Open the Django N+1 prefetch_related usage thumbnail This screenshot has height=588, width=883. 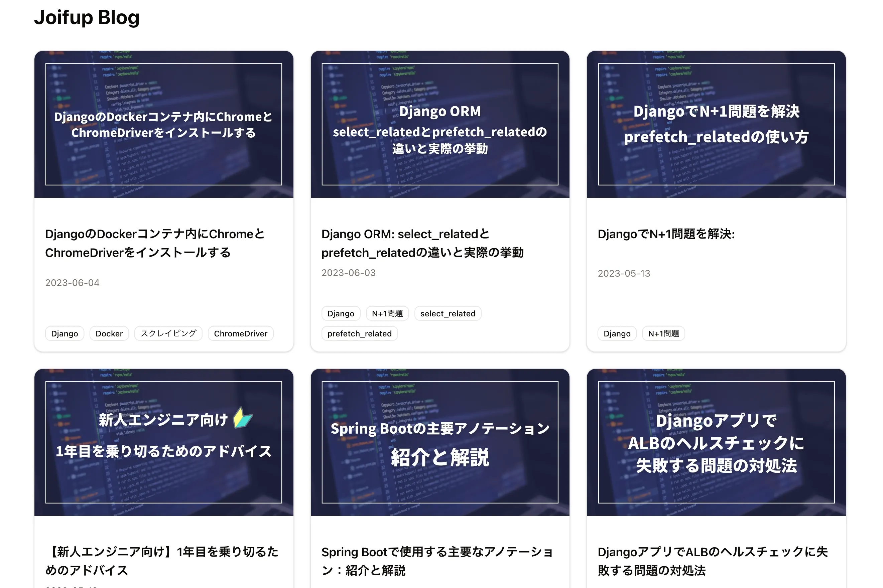(x=716, y=124)
